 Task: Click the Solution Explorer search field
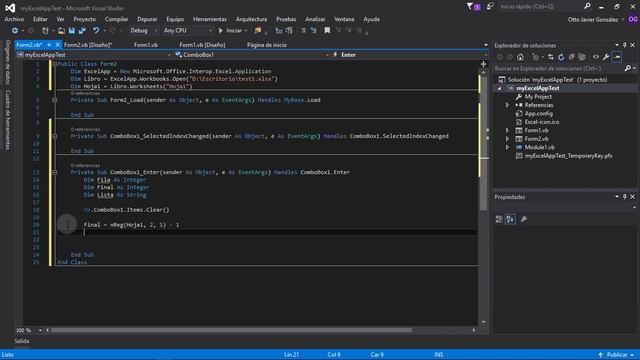tap(558, 69)
